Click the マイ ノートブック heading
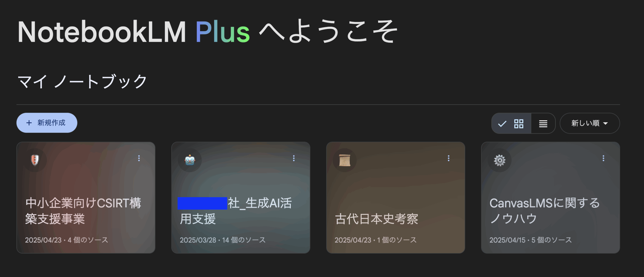The width and height of the screenshot is (644, 277). 82,81
